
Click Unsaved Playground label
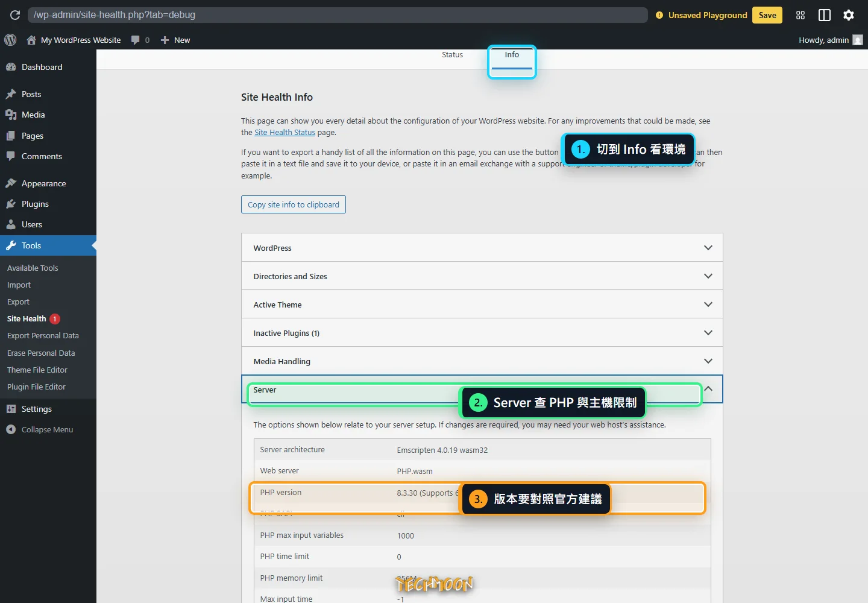(708, 15)
